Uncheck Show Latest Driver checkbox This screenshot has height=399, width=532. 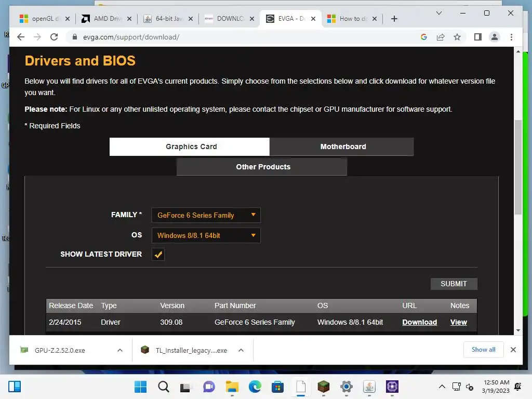[x=158, y=255]
